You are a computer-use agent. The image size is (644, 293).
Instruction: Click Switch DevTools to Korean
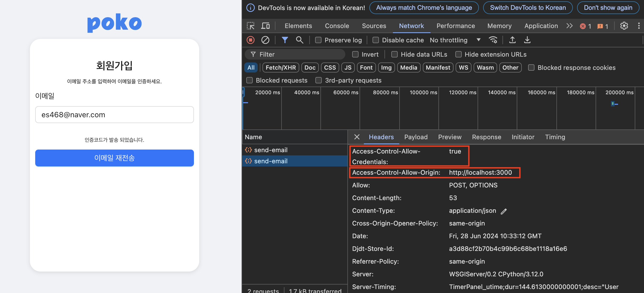pos(528,8)
